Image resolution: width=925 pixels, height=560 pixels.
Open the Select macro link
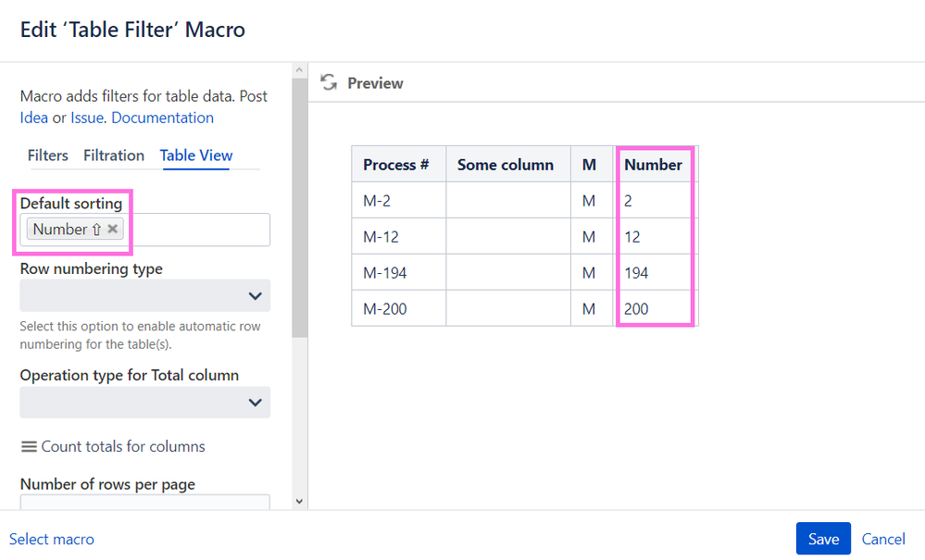[52, 539]
